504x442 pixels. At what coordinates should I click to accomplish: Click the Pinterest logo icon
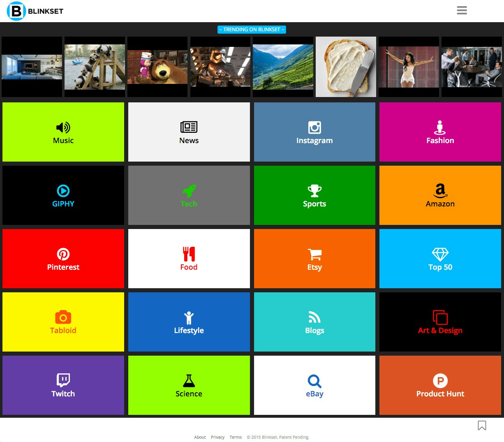[63, 254]
